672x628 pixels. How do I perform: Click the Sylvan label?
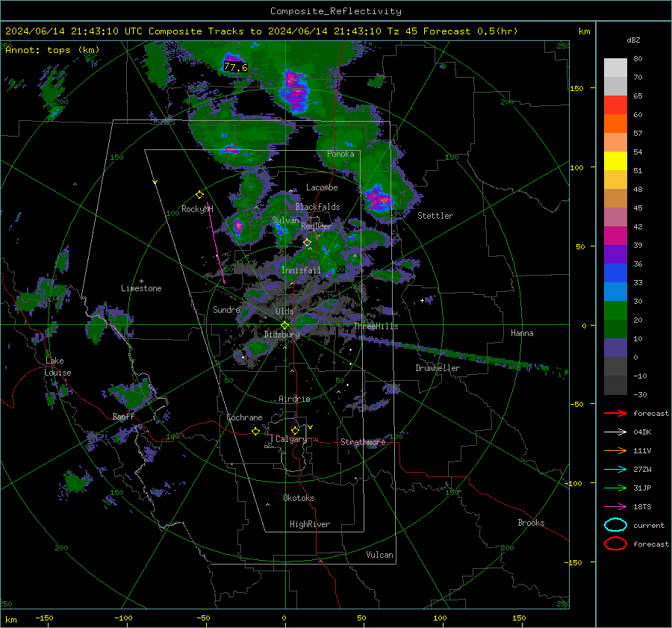285,220
